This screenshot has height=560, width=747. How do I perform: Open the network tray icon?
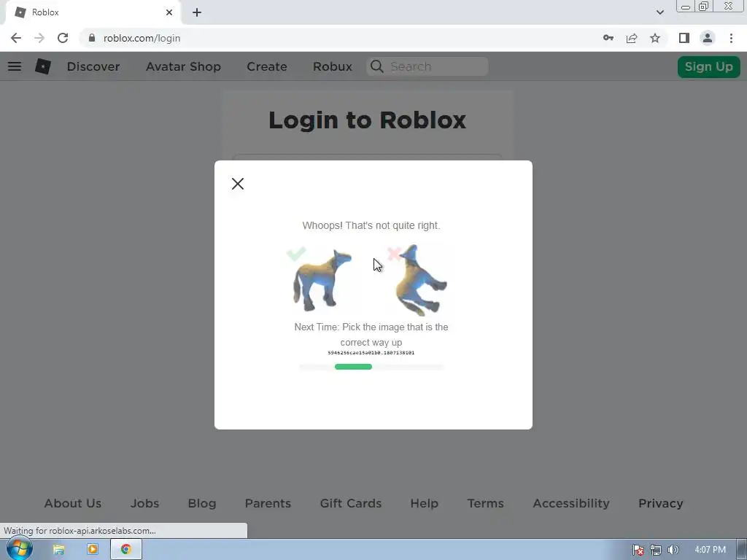coord(656,550)
